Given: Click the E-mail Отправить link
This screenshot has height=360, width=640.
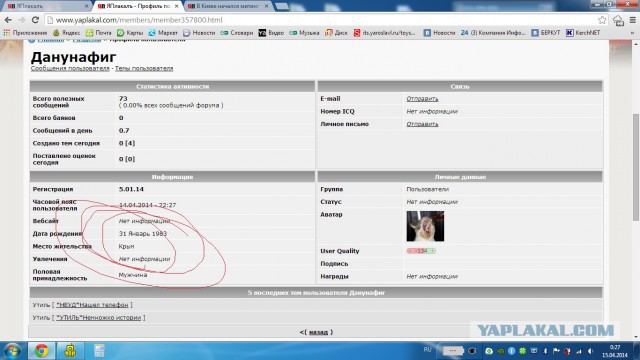Looking at the screenshot, I should [x=422, y=99].
